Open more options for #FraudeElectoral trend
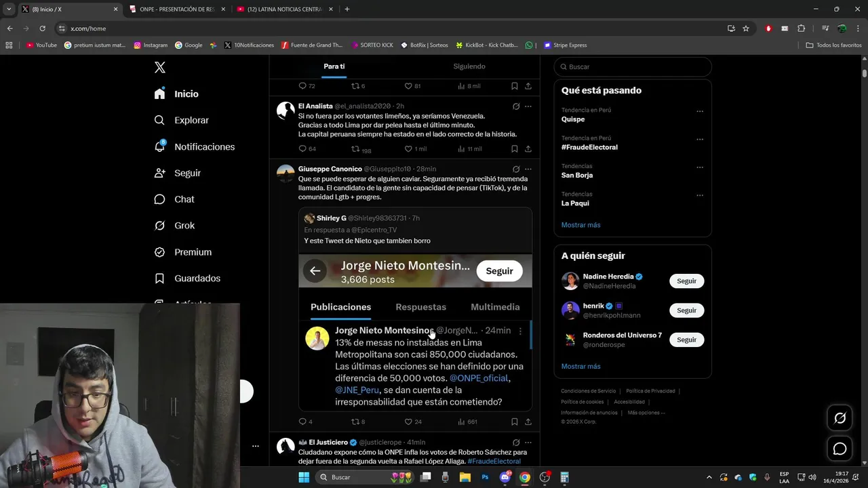This screenshot has width=868, height=488. (x=700, y=140)
